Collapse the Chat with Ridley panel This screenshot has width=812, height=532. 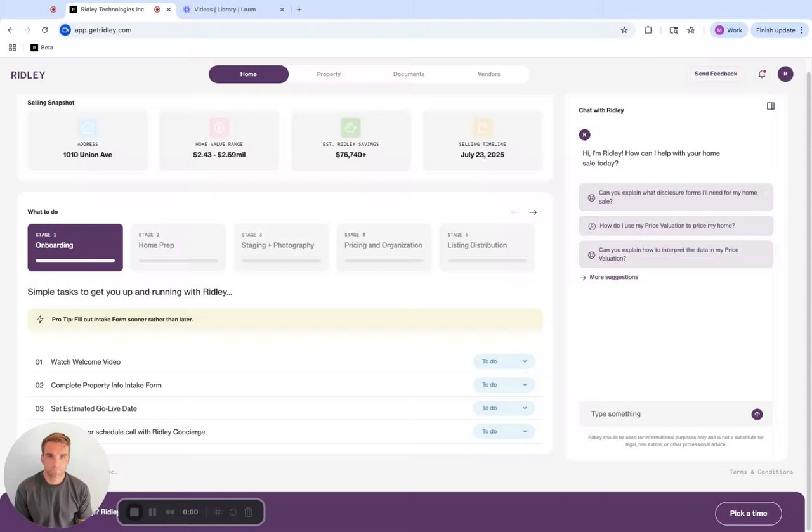tap(771, 106)
